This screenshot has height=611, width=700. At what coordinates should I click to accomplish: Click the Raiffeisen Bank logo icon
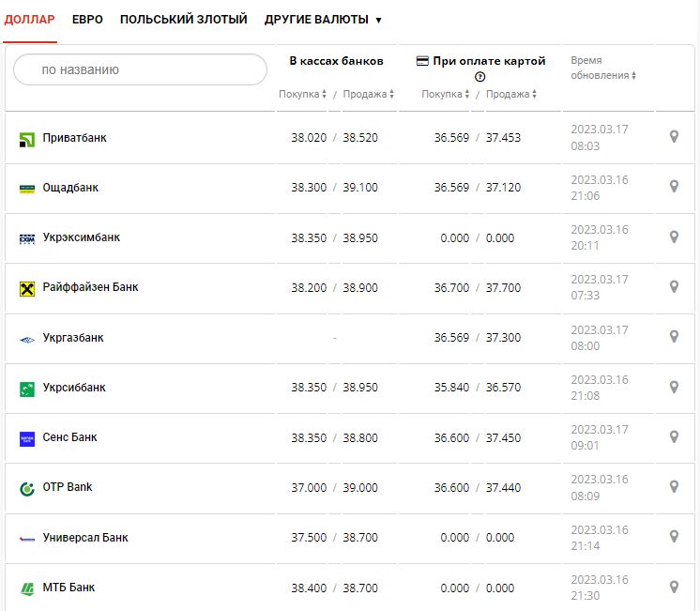click(26, 288)
